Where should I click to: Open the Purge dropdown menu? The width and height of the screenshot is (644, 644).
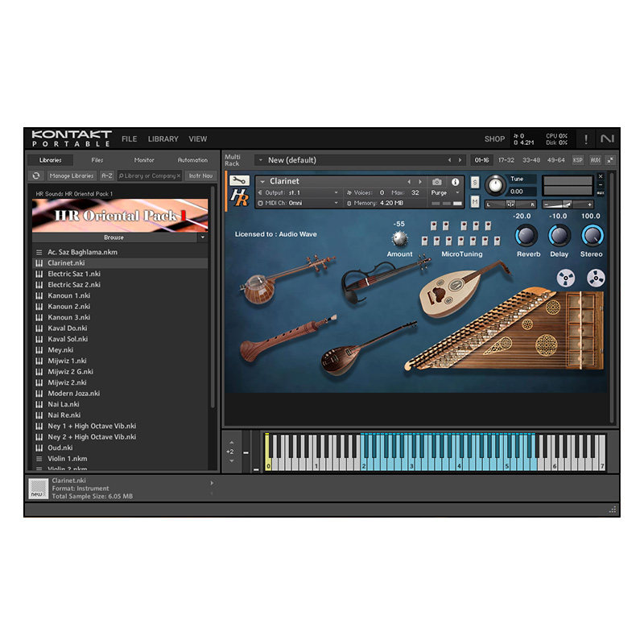[x=457, y=192]
